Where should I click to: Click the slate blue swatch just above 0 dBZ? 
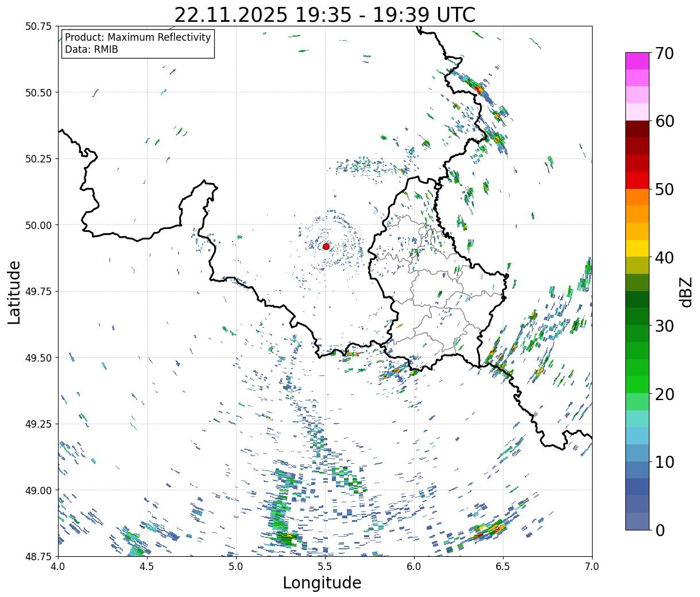click(x=637, y=521)
